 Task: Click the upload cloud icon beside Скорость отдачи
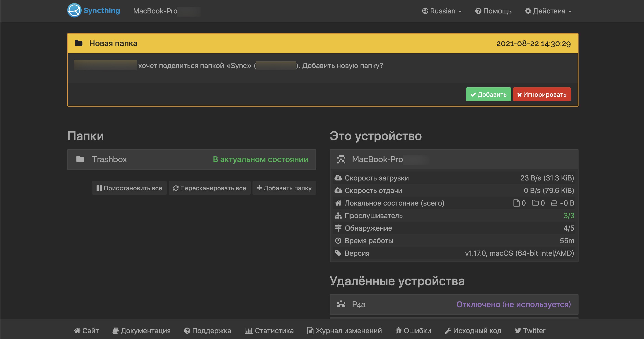click(338, 191)
